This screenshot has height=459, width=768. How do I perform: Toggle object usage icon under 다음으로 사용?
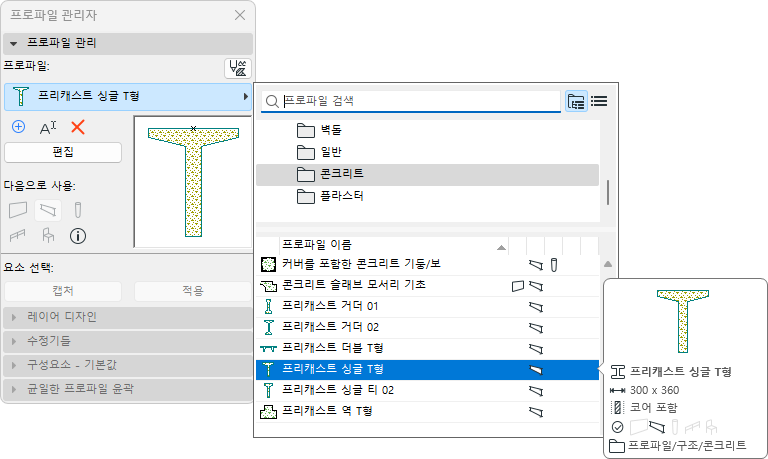48,236
